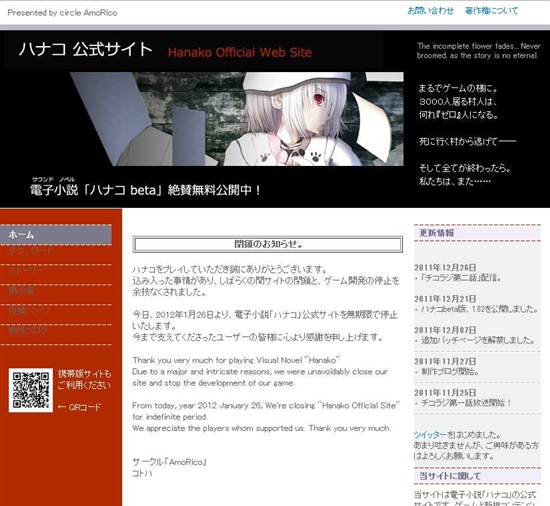Click そして全てが終わったら。 header text
Image resolution: width=550 pixels, height=506 pixels.
tap(465, 168)
